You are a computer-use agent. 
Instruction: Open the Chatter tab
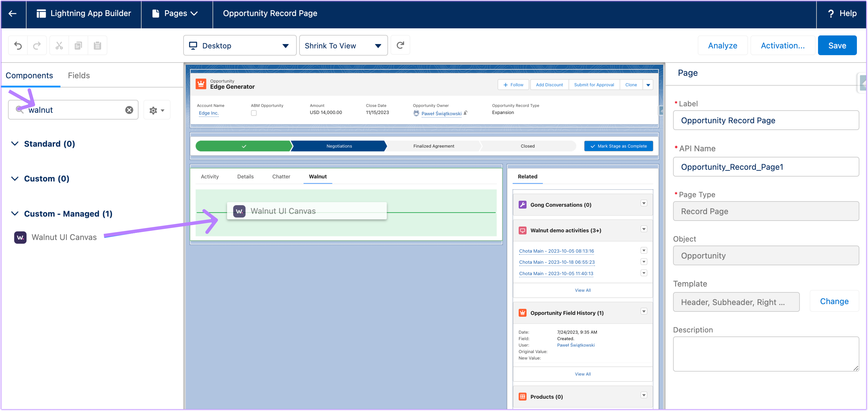[281, 177]
